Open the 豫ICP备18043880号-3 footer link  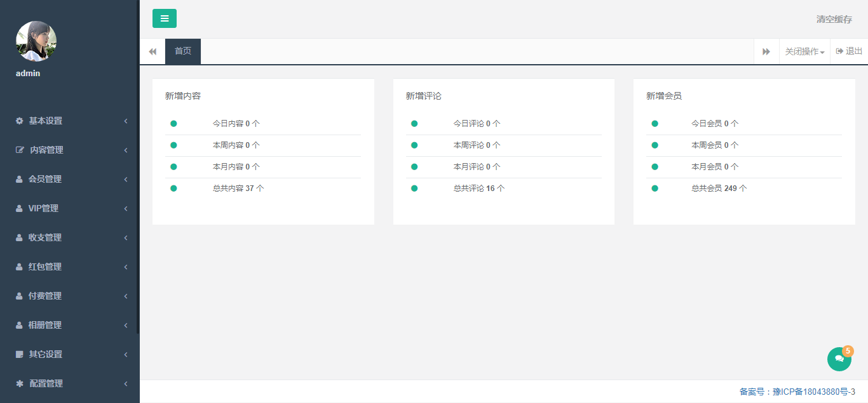coord(813,392)
